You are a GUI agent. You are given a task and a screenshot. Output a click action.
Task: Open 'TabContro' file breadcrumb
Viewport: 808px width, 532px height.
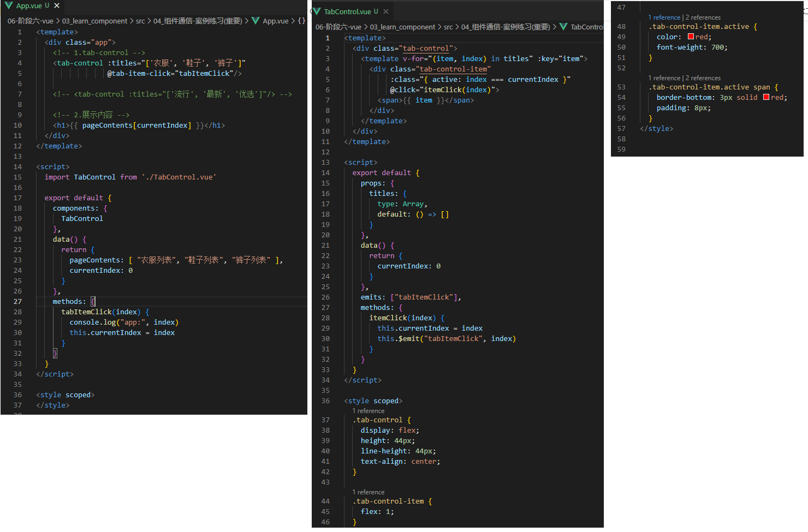[587, 27]
